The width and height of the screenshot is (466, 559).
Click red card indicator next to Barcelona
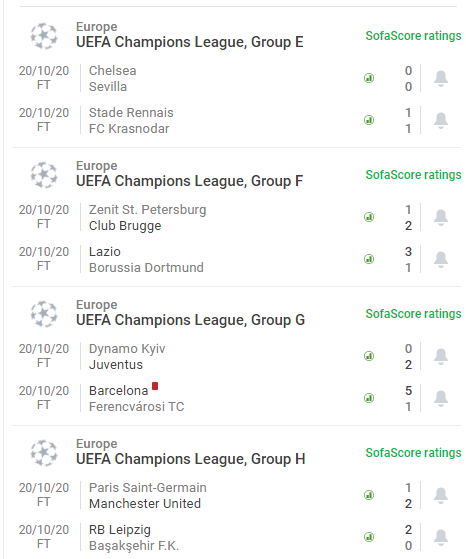pyautogui.click(x=155, y=386)
